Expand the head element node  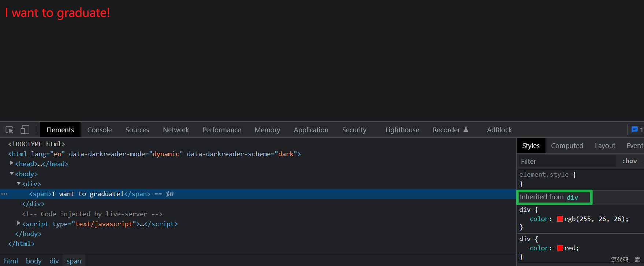pyautogui.click(x=12, y=163)
